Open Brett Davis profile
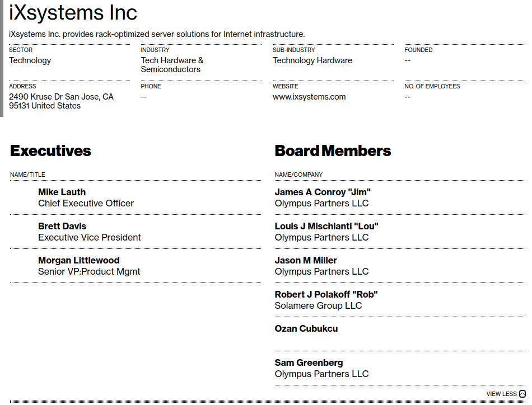 coord(62,226)
